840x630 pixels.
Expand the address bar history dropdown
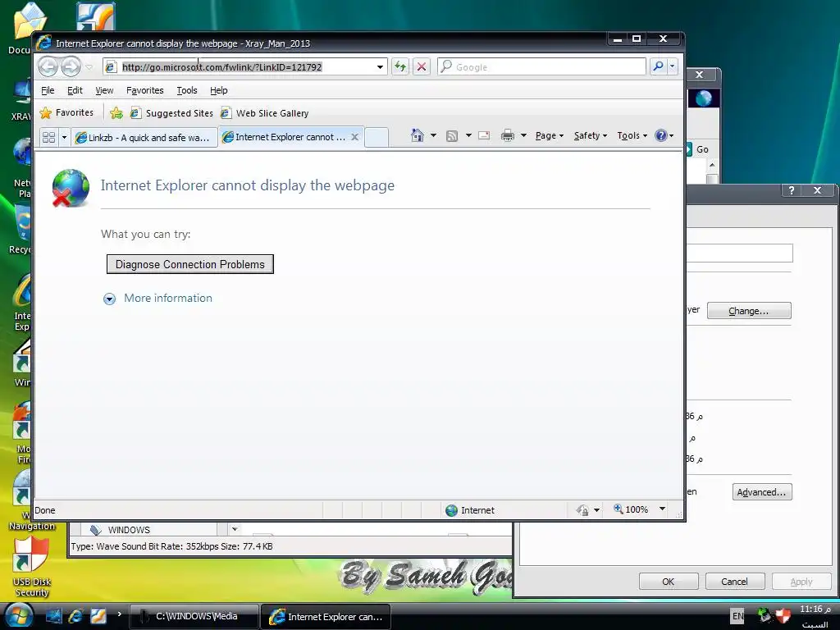point(380,67)
